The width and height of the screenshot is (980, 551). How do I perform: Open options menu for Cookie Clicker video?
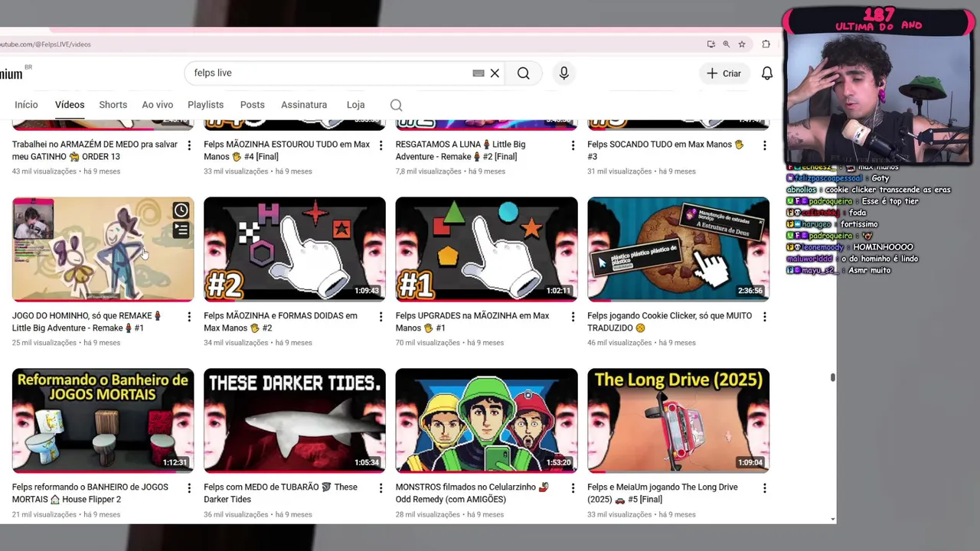tap(764, 317)
